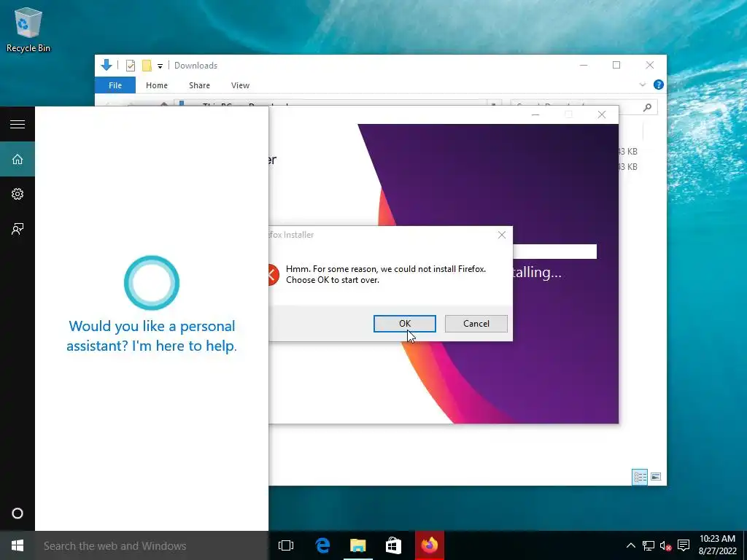Launch Microsoft Edge from the taskbar
747x560 pixels.
[x=322, y=545]
